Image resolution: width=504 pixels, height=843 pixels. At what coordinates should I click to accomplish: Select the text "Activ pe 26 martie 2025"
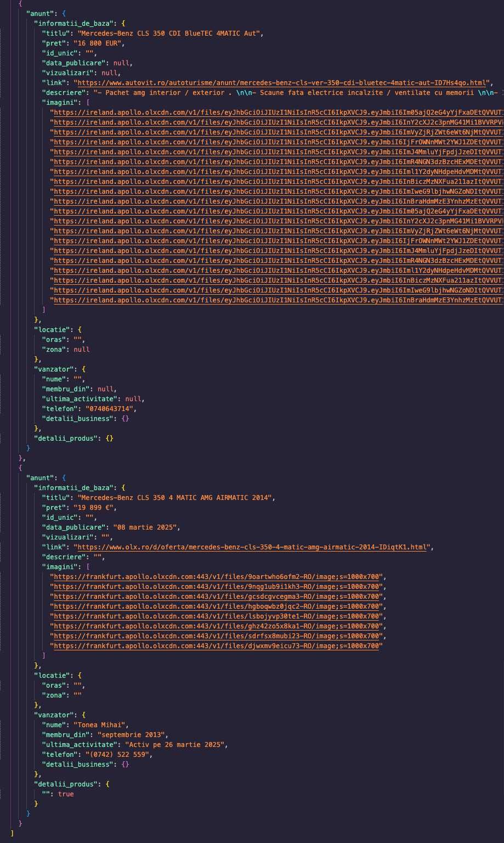click(x=176, y=745)
